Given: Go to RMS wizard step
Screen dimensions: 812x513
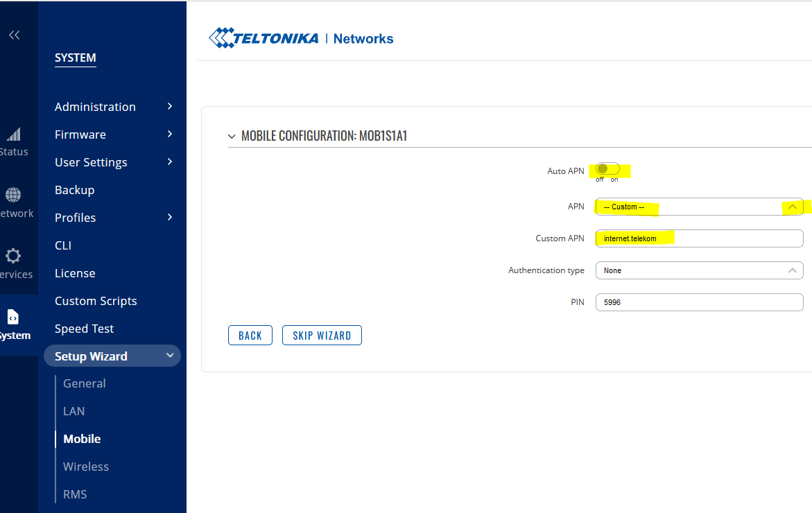Looking at the screenshot, I should [x=75, y=494].
